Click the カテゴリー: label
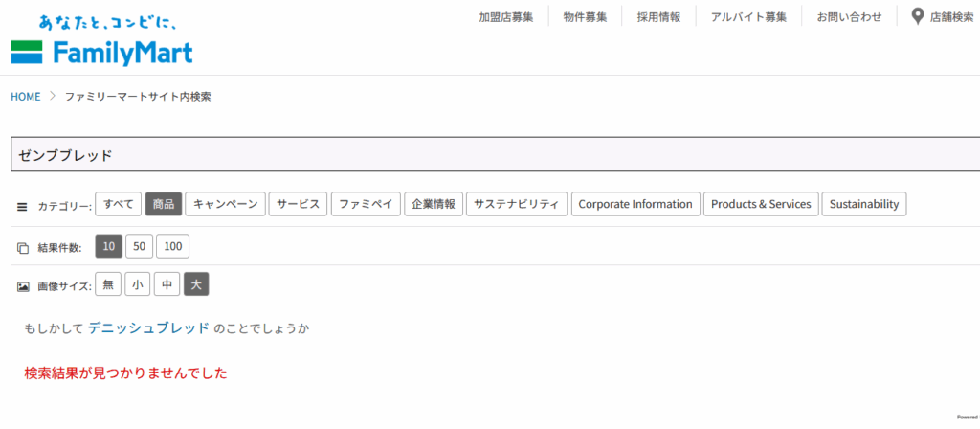The image size is (980, 429). pos(65,206)
